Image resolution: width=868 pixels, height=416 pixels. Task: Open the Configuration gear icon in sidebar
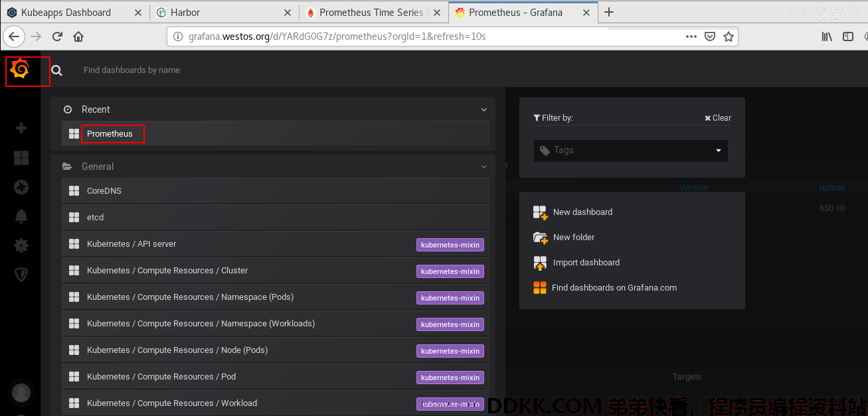pyautogui.click(x=21, y=245)
